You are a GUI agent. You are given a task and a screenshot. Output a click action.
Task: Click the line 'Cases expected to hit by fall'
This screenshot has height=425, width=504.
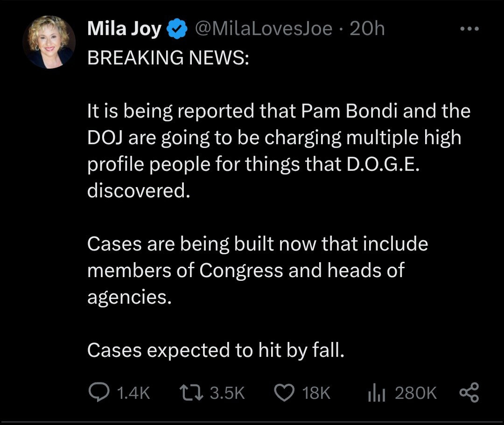[x=216, y=350]
